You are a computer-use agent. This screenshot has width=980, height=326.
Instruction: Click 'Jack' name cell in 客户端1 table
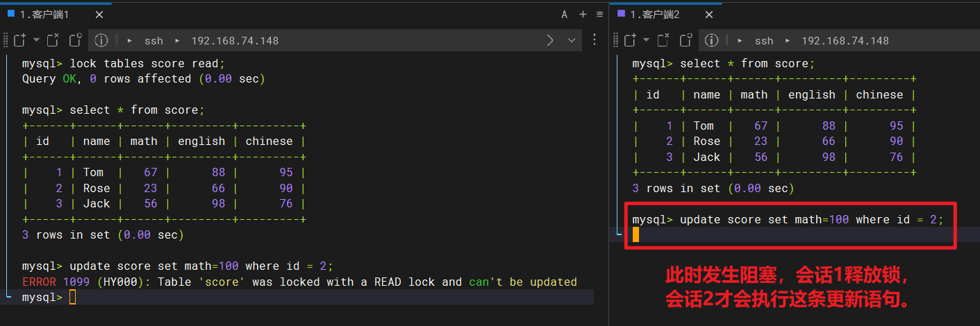97,204
